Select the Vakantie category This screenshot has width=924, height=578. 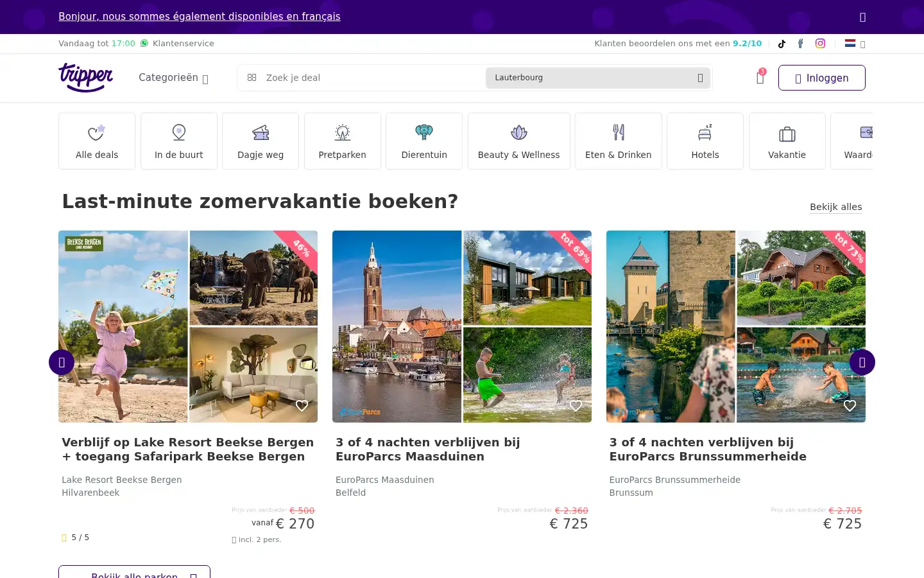(787, 141)
